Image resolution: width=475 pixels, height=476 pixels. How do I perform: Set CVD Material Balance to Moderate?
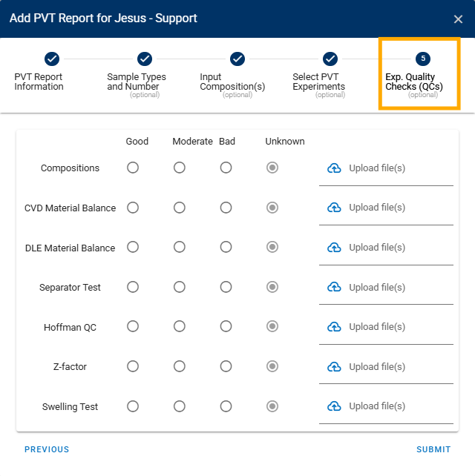(x=180, y=208)
